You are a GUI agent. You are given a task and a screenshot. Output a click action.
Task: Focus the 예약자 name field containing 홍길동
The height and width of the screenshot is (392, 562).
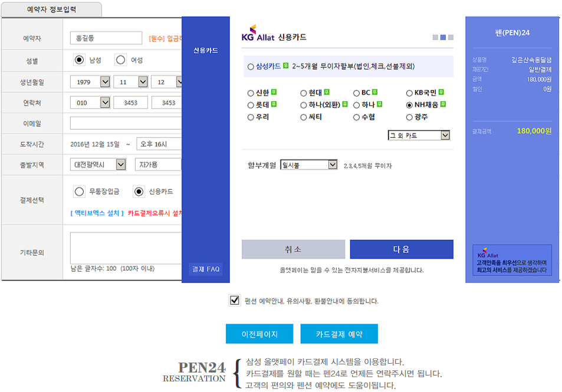point(106,38)
